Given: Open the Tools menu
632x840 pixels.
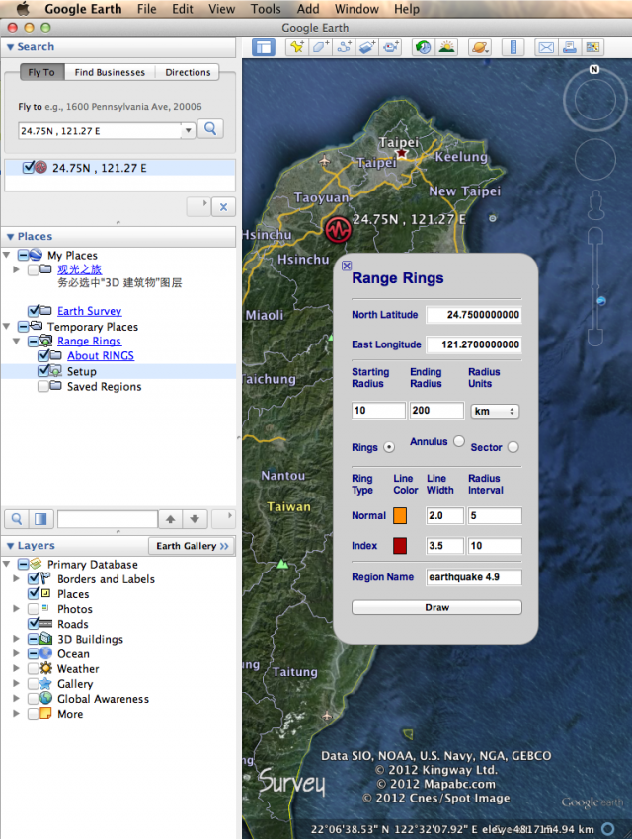Looking at the screenshot, I should (266, 9).
